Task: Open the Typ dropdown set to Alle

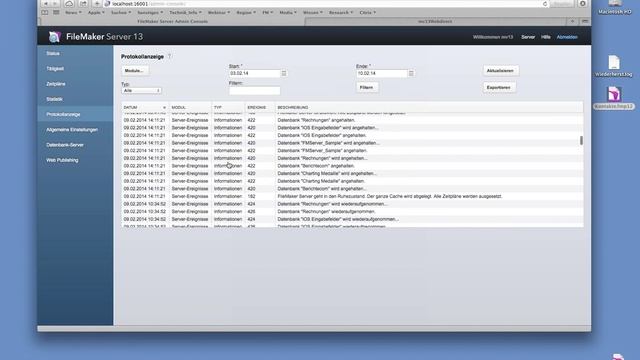Action: pyautogui.click(x=141, y=91)
